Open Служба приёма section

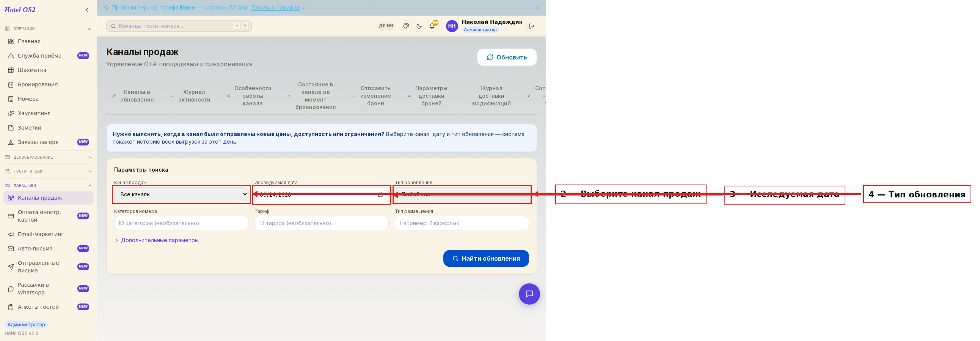[x=48, y=56]
